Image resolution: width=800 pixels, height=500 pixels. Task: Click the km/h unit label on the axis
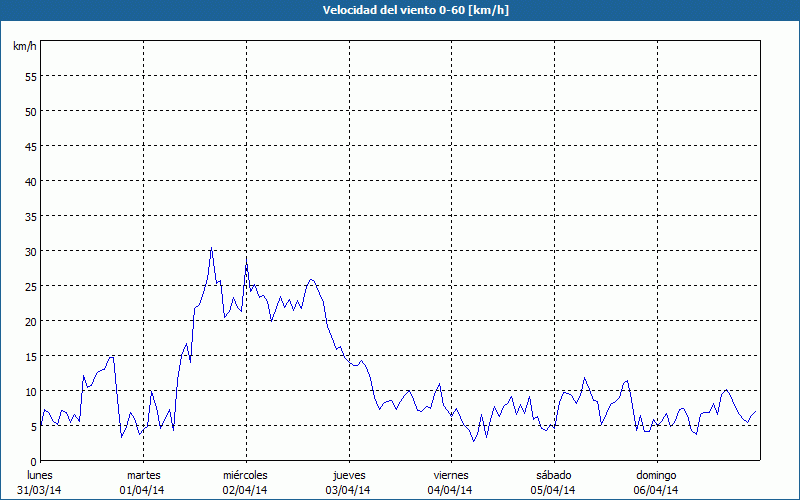pyautogui.click(x=24, y=47)
